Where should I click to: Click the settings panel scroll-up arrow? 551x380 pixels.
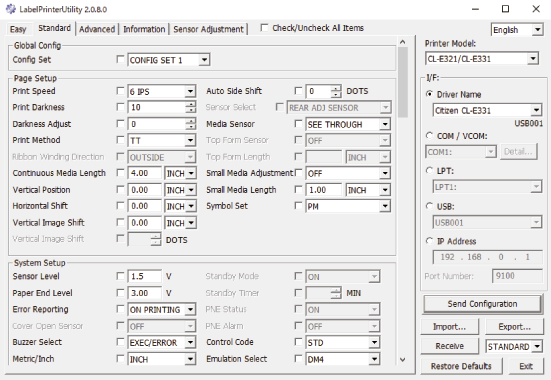(x=403, y=42)
